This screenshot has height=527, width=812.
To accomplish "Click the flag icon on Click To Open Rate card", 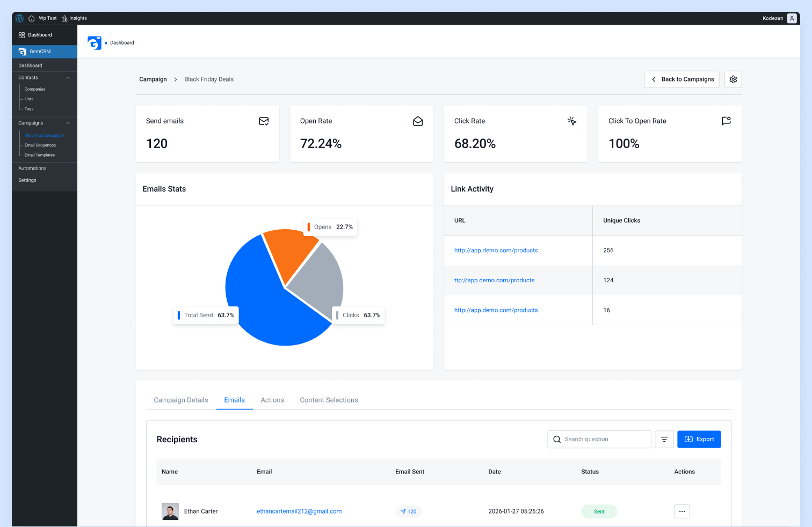I will 726,121.
